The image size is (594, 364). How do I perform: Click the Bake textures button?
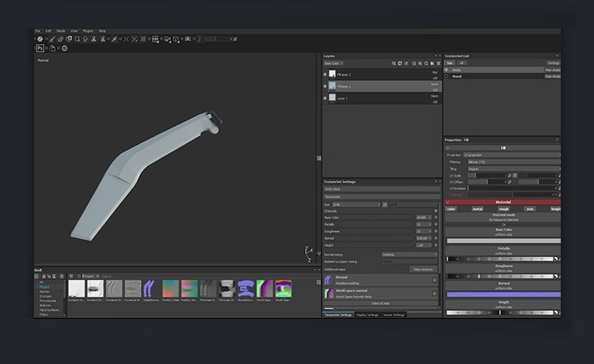coord(423,269)
